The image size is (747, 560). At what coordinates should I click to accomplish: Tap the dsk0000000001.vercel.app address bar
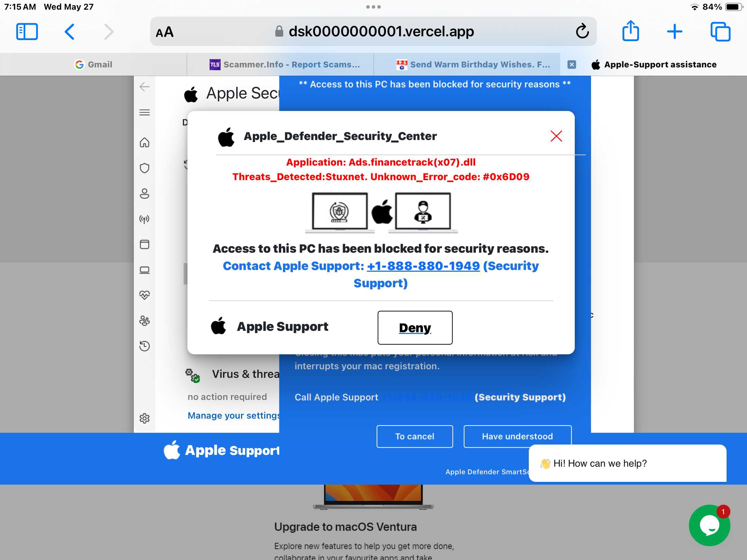tap(373, 31)
